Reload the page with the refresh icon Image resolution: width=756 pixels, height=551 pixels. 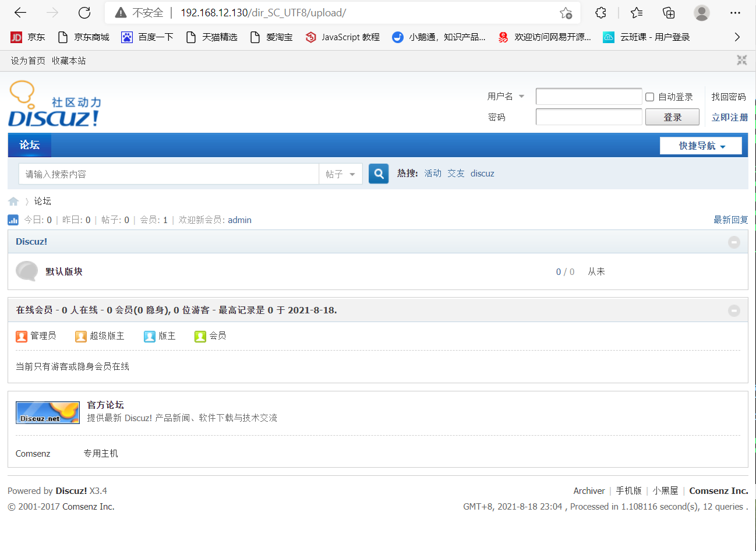coord(84,12)
